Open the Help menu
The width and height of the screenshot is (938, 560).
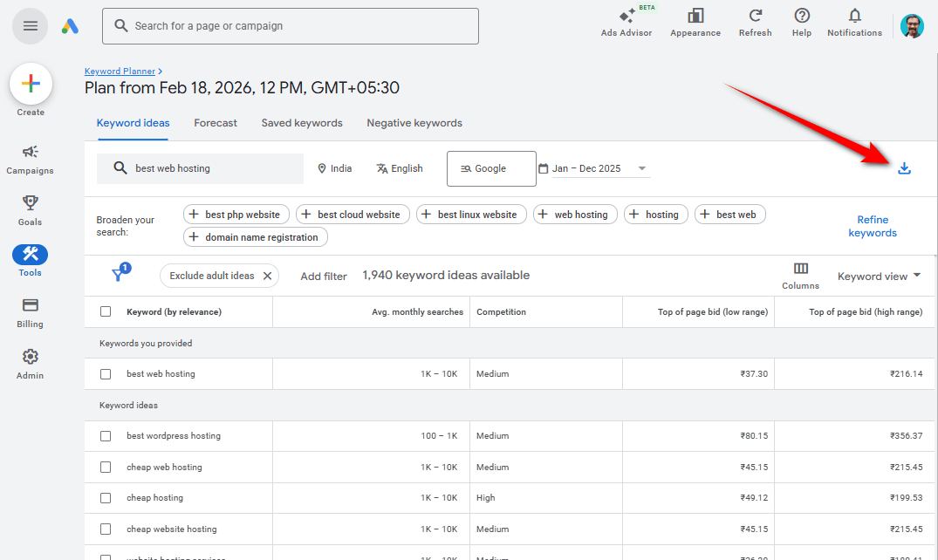point(802,22)
